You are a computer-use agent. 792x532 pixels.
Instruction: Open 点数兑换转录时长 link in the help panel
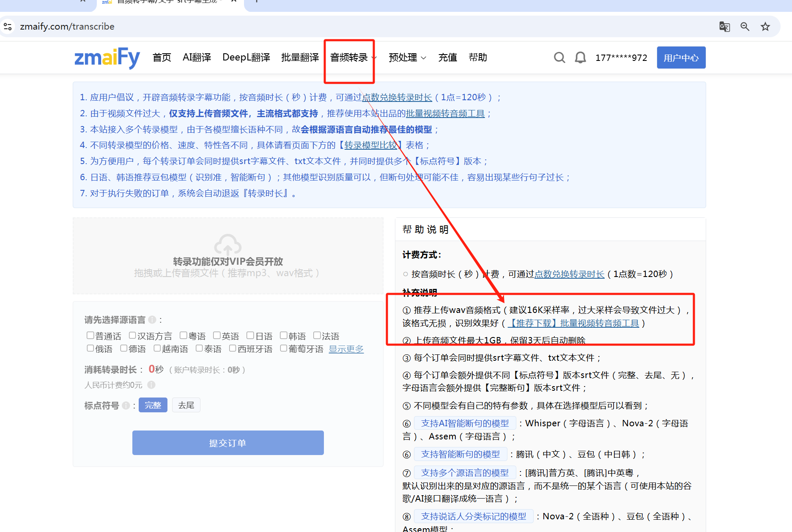569,274
